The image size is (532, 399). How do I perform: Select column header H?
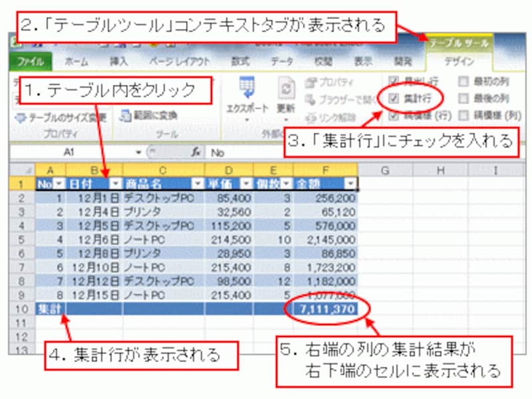click(440, 170)
